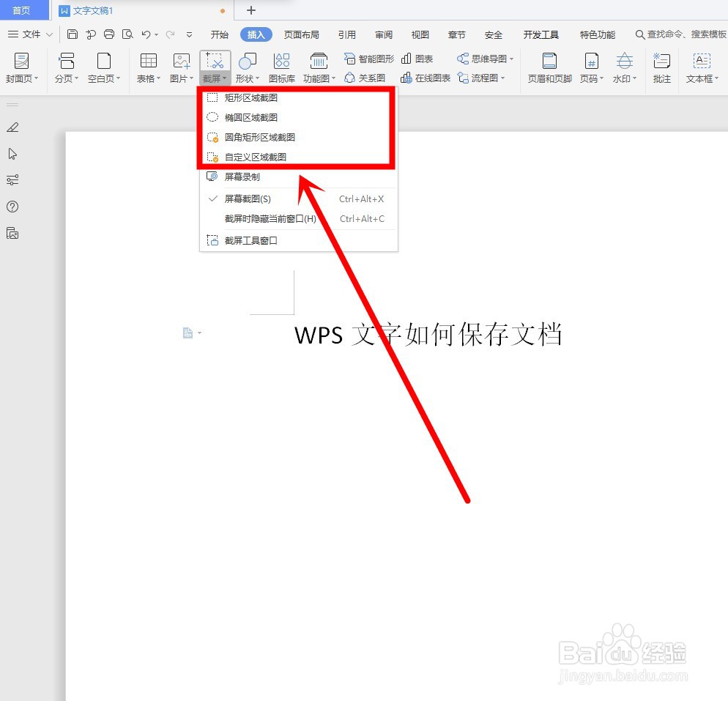Click the Shapes (形状) icon
The width and height of the screenshot is (728, 701).
[x=247, y=61]
